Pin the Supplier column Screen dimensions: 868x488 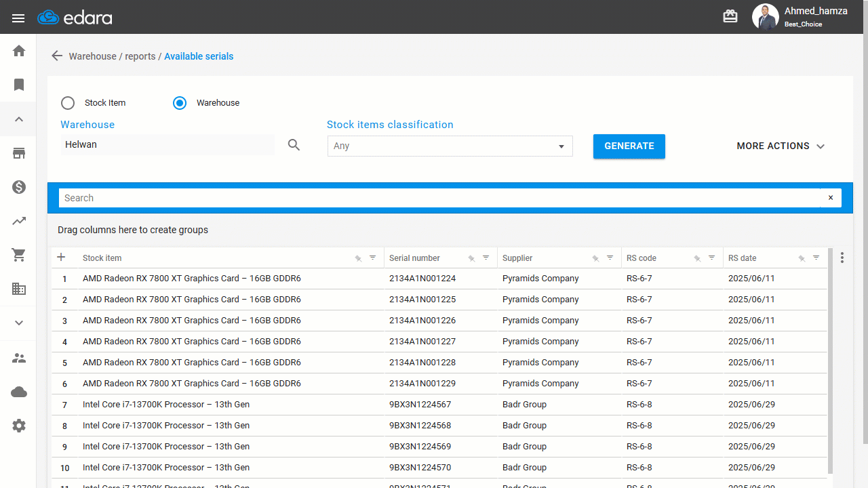click(x=595, y=258)
